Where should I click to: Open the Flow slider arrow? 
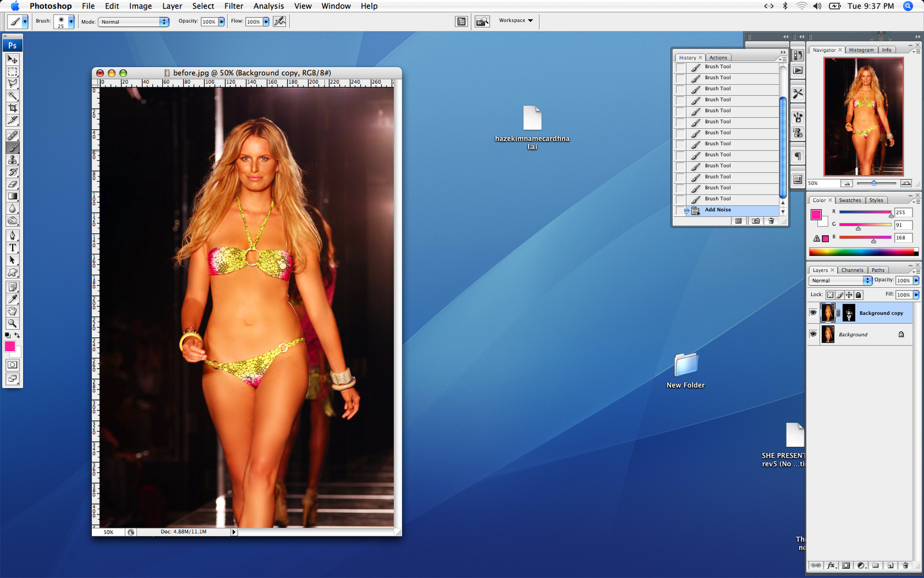coord(266,22)
